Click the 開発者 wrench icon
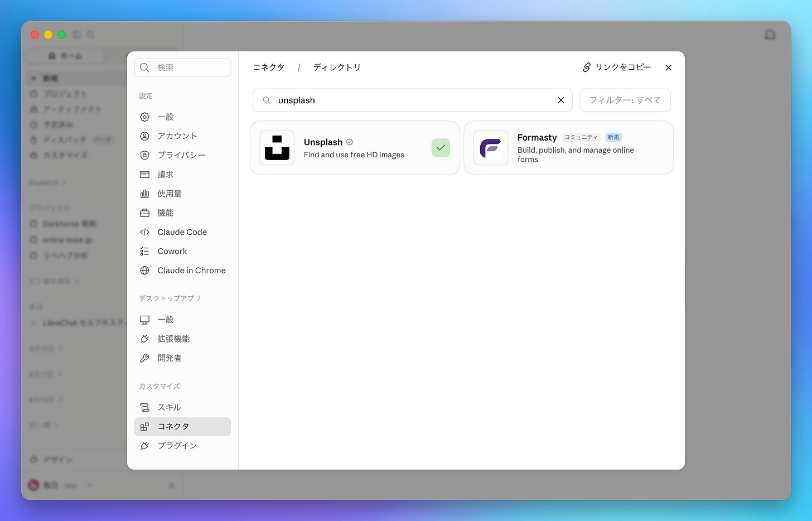Screen dimensions: 812x521 (144, 358)
